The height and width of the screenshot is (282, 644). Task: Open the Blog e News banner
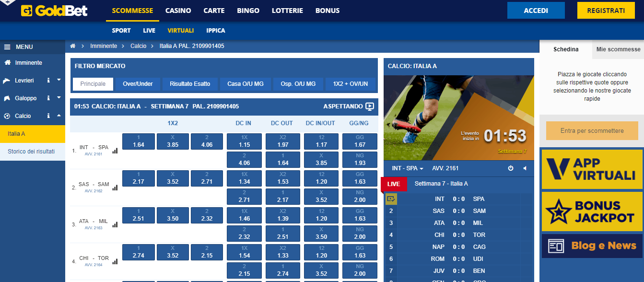(x=592, y=246)
